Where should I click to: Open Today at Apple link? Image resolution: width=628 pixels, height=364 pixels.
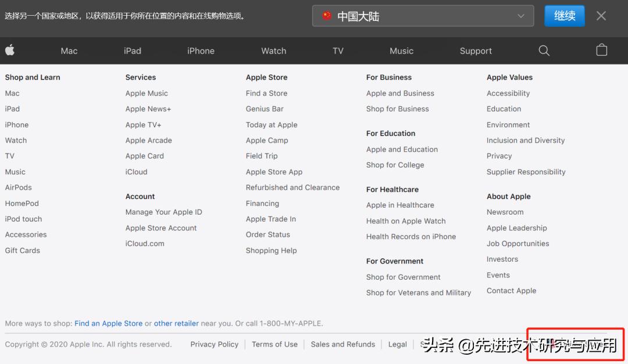(x=272, y=125)
